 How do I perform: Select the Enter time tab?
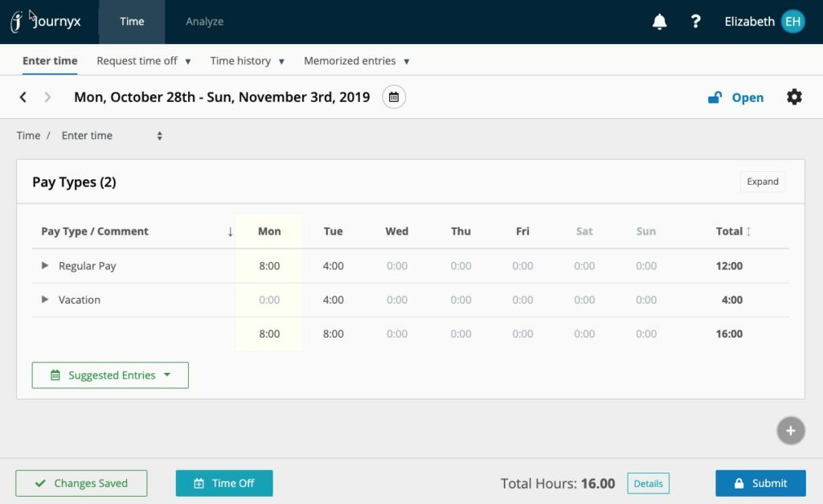[50, 60]
